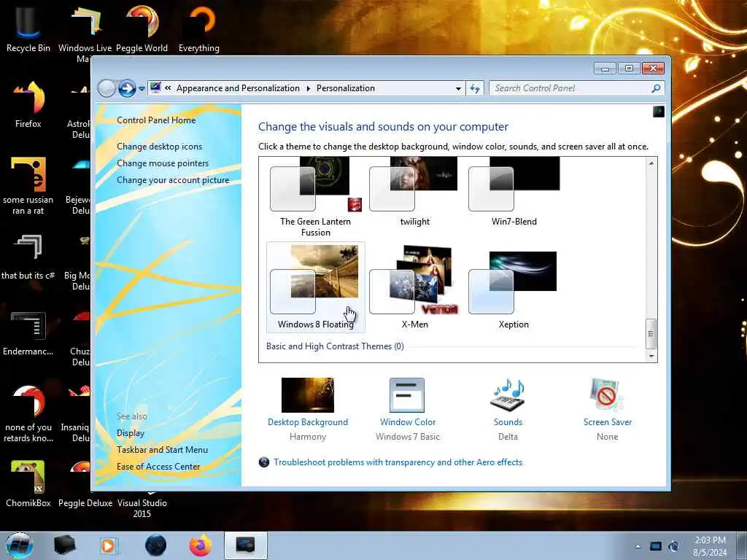Expand breadcrumb arrow after Appearance and Personalization
Screen dimensions: 747x560
[309, 88]
